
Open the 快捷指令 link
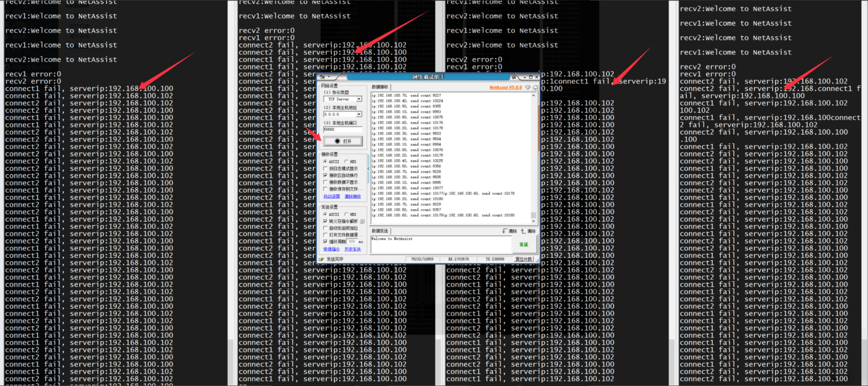[x=331, y=249]
